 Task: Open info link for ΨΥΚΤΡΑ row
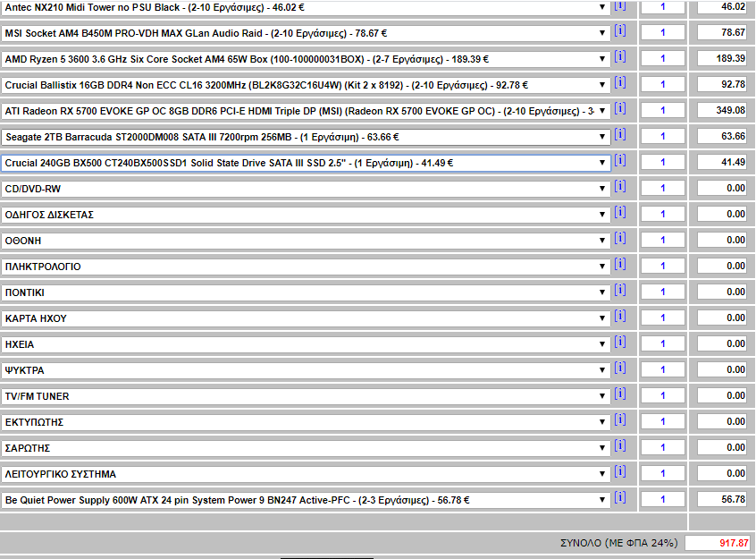620,368
